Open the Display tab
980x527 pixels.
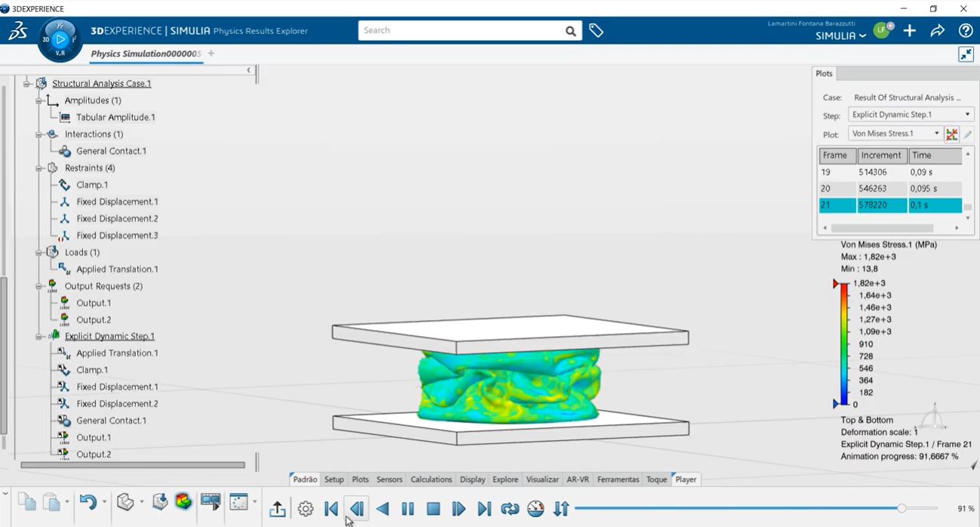[x=473, y=479]
